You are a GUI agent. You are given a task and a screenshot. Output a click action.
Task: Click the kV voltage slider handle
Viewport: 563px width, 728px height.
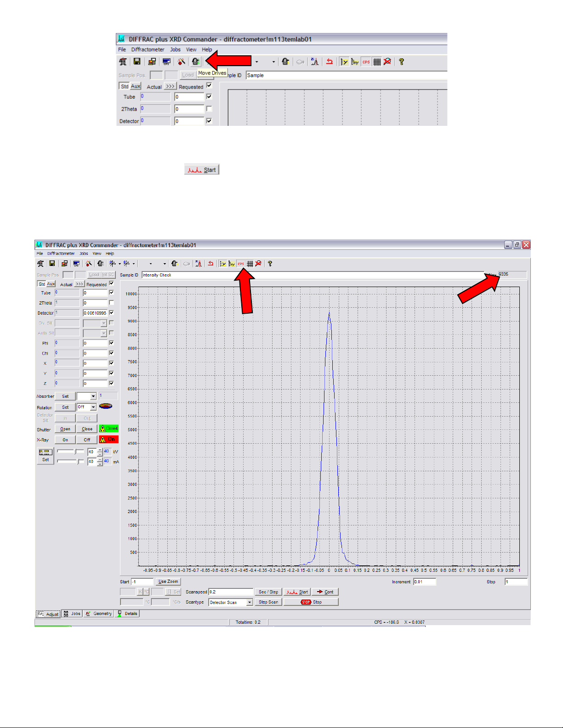76,452
